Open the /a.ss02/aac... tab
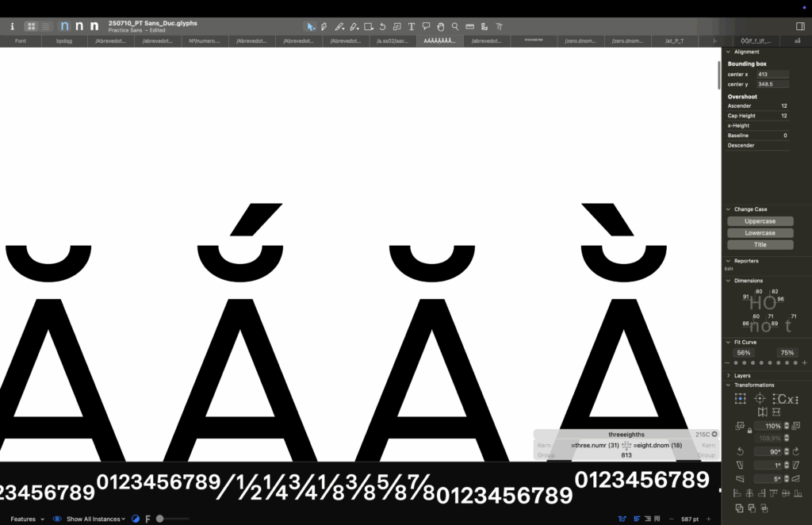The image size is (812, 525). pos(393,41)
